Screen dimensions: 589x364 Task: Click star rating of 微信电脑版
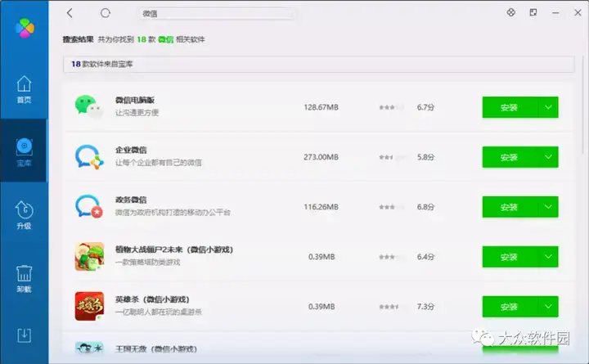click(x=391, y=107)
